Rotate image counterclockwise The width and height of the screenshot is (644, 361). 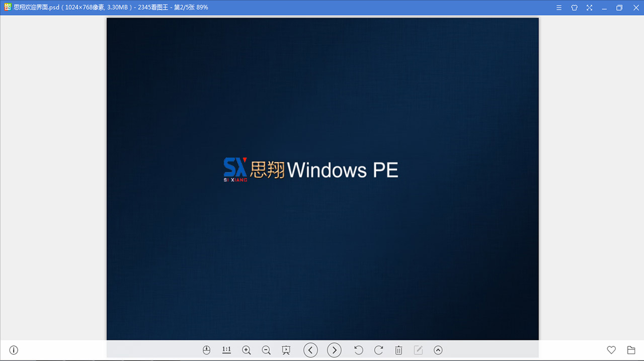coord(359,350)
